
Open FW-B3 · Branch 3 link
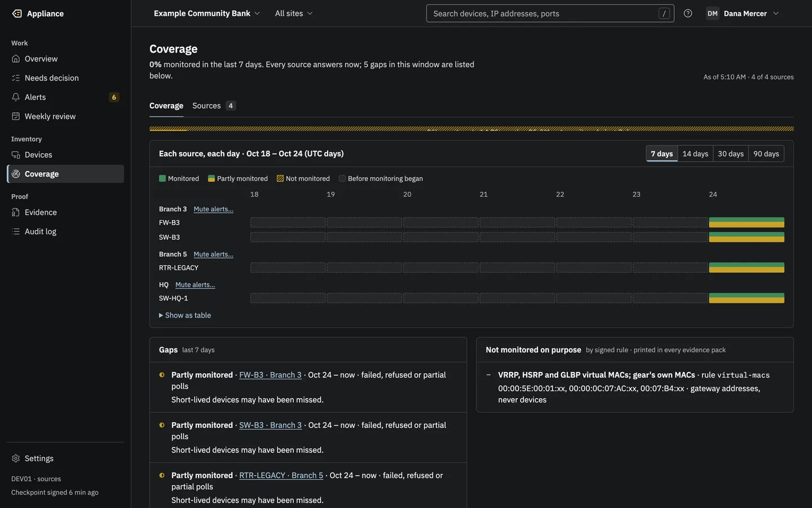pos(270,375)
